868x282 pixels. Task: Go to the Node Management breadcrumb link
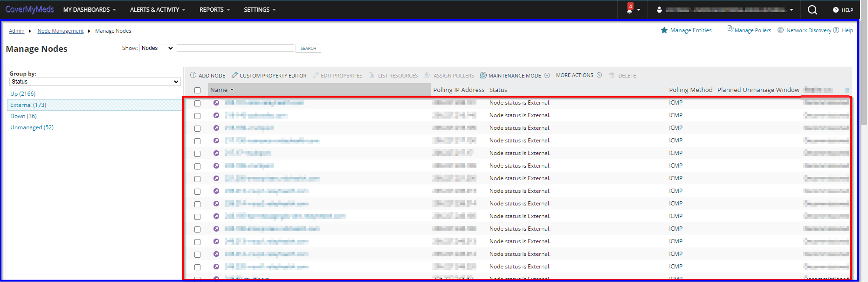pos(61,31)
